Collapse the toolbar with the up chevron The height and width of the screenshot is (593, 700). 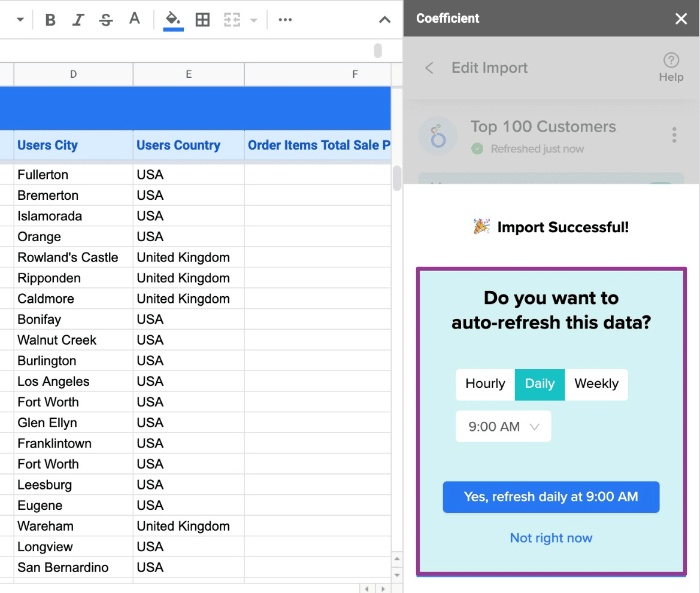(384, 20)
